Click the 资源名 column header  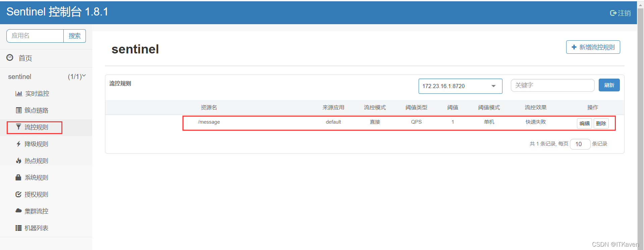pos(209,108)
